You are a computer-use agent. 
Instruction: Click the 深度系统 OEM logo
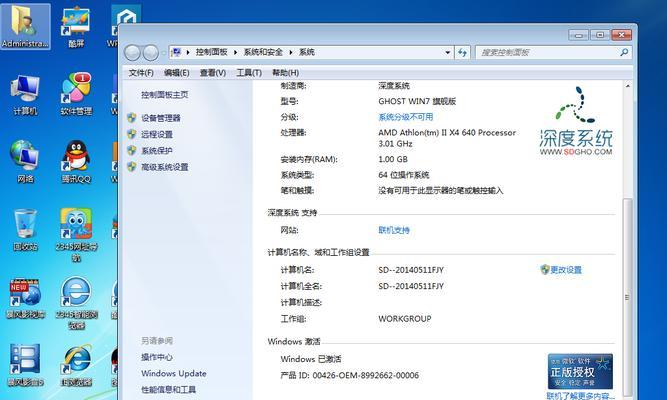pos(576,121)
